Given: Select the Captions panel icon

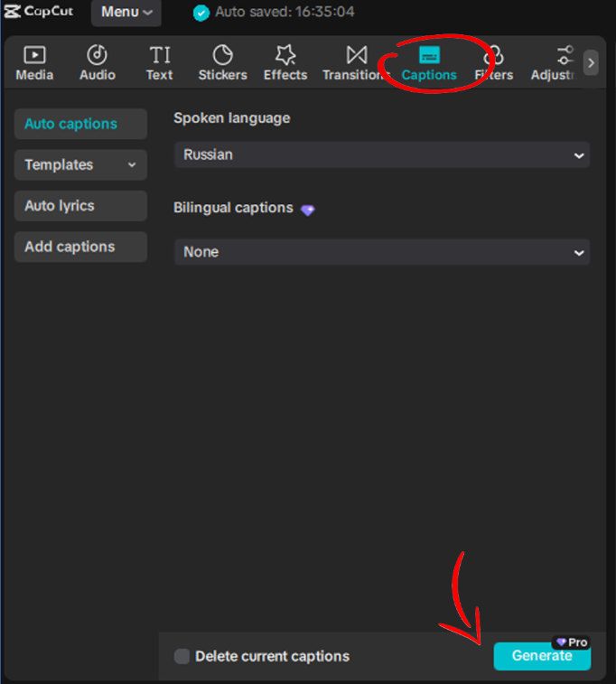Looking at the screenshot, I should 429,55.
